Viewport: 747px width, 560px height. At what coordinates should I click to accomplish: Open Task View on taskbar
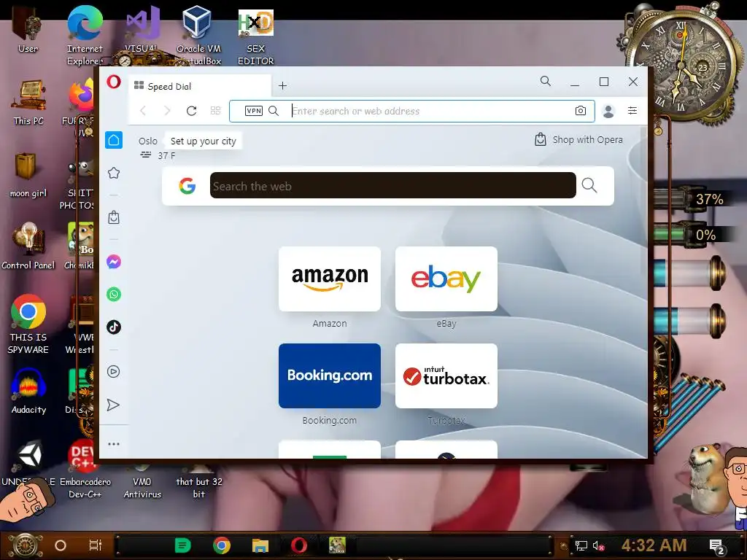[x=96, y=545]
